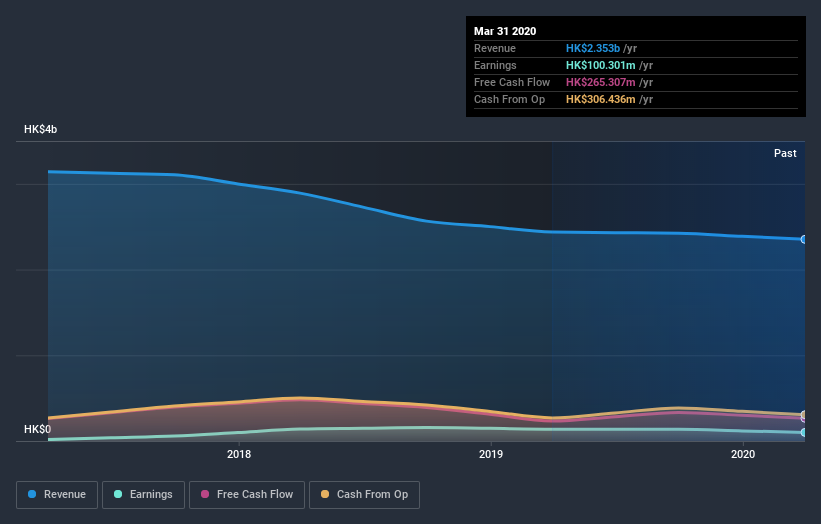Click the Free Cash Flow label in tooltip

click(512, 82)
